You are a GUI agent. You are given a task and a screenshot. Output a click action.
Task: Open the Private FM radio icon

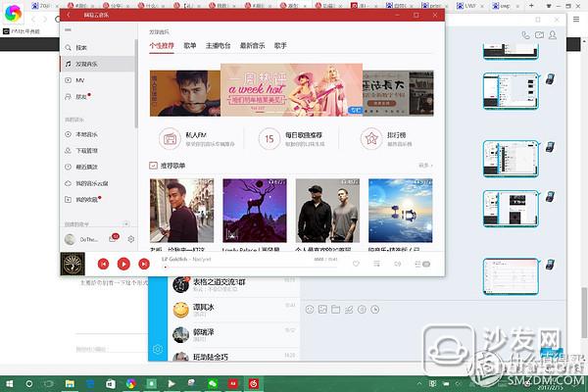click(170, 139)
